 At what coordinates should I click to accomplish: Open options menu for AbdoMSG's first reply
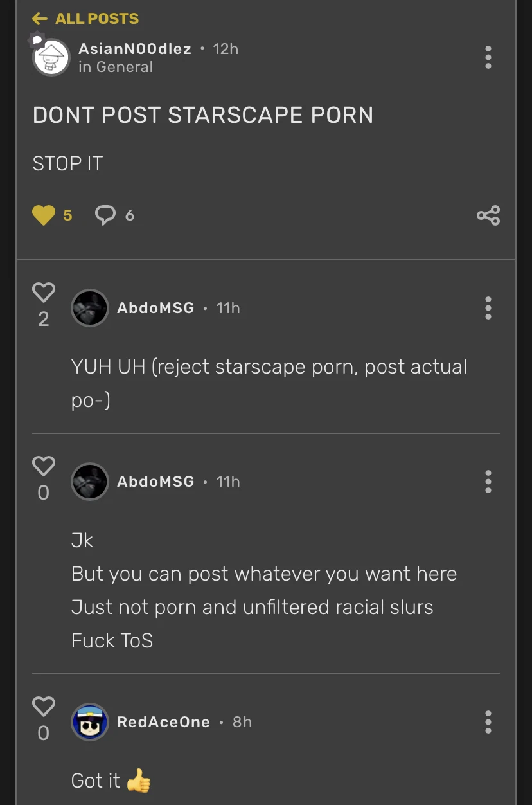coord(488,308)
